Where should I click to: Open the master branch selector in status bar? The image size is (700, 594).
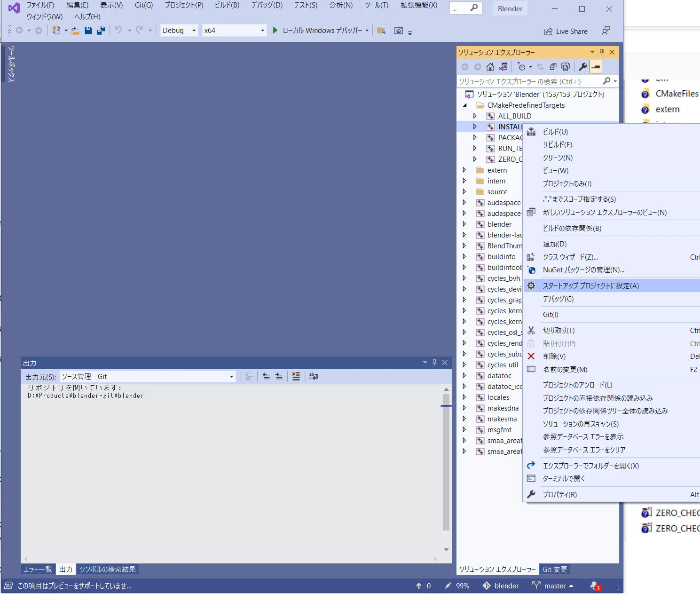tap(553, 586)
